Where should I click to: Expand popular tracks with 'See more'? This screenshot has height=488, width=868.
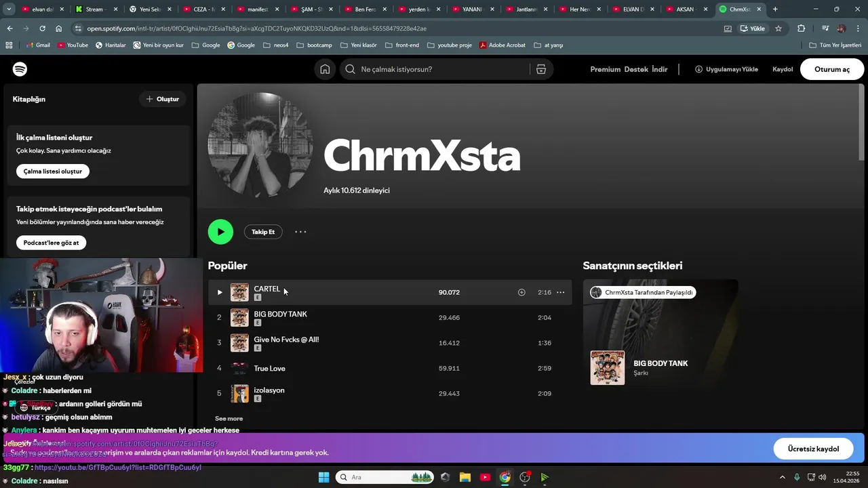pos(229,418)
